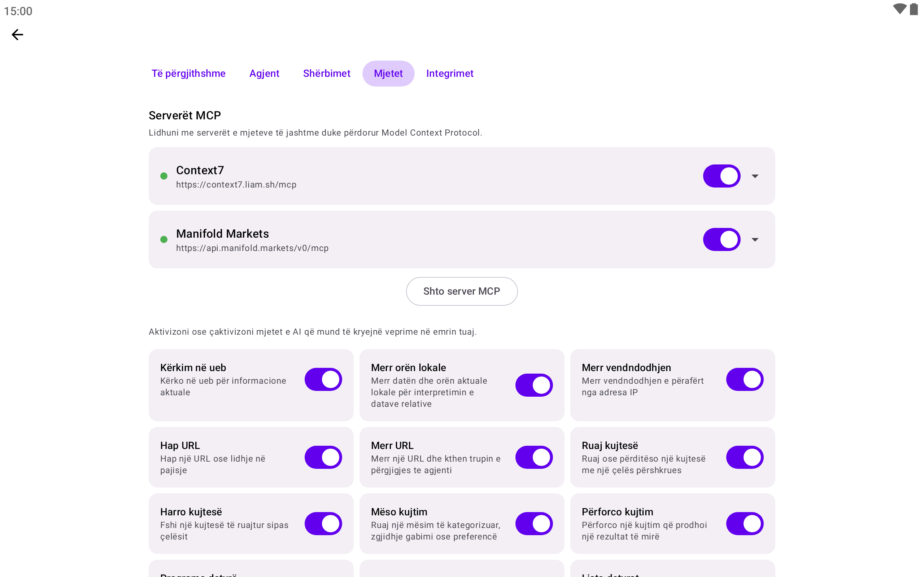Image resolution: width=924 pixels, height=577 pixels.
Task: Toggle the Kërkim në ueb tool
Action: 323,379
